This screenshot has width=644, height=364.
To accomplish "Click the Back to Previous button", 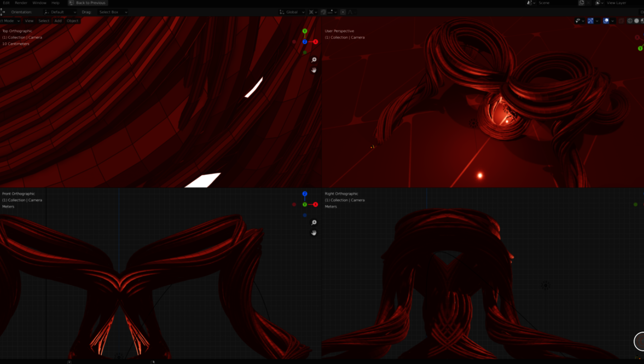I will pos(88,3).
